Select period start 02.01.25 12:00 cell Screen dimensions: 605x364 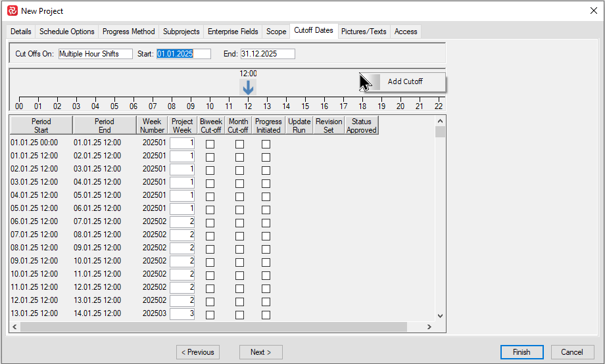(x=34, y=169)
